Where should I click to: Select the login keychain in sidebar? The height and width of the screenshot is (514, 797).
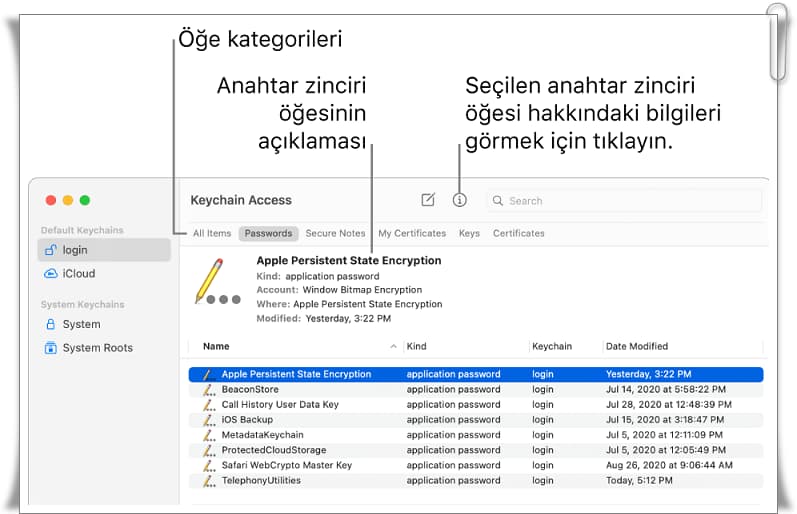pos(104,250)
